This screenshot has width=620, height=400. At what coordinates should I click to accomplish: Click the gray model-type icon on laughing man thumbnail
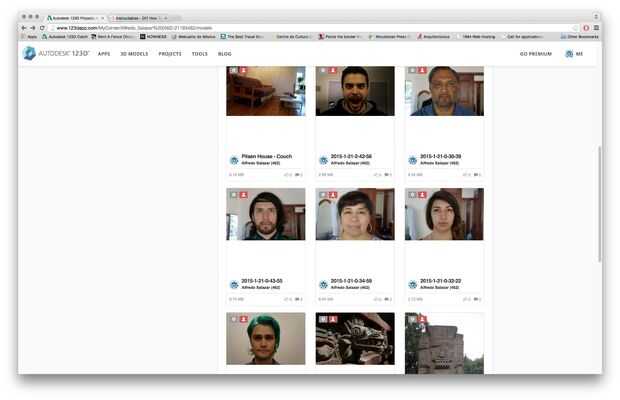[323, 70]
